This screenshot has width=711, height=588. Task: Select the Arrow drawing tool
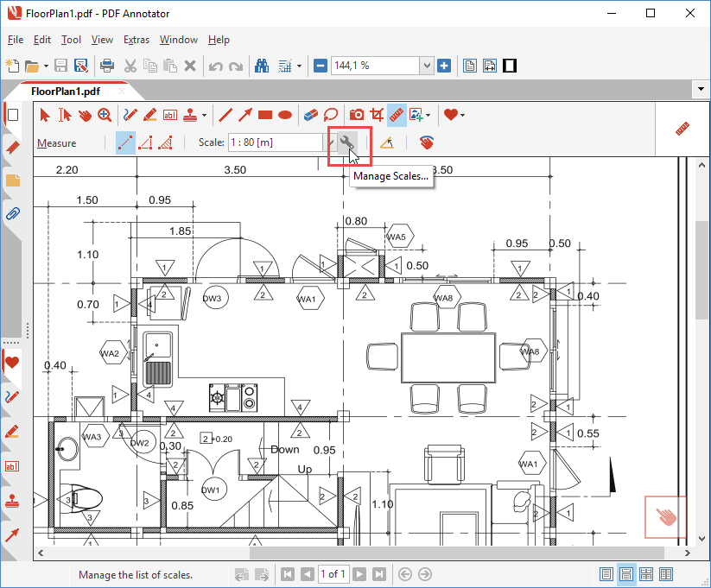pos(245,114)
